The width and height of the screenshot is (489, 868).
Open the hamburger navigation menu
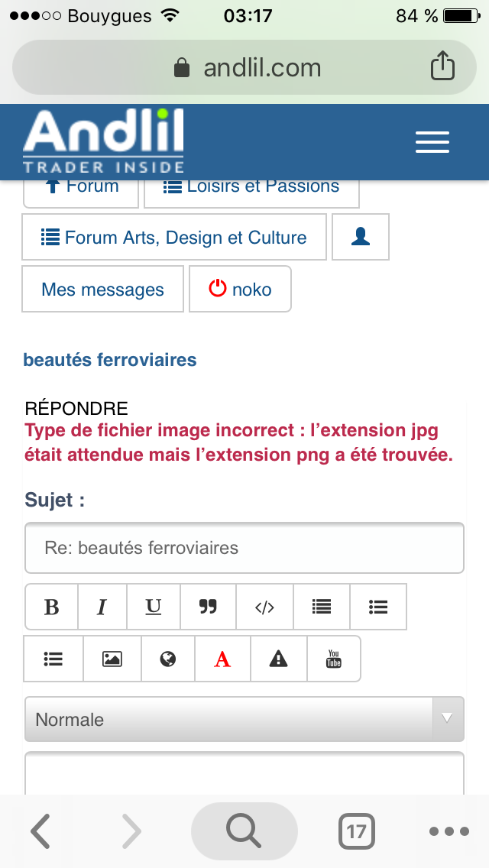click(432, 142)
